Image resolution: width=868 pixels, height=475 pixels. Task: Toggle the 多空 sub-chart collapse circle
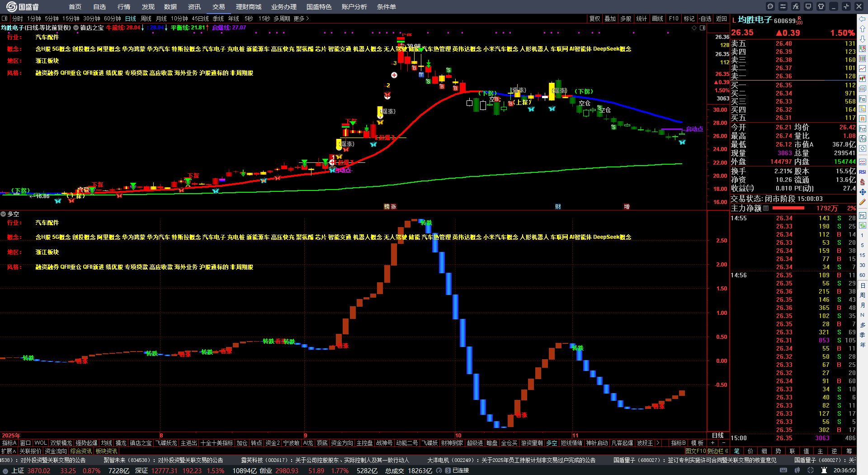tap(3, 214)
